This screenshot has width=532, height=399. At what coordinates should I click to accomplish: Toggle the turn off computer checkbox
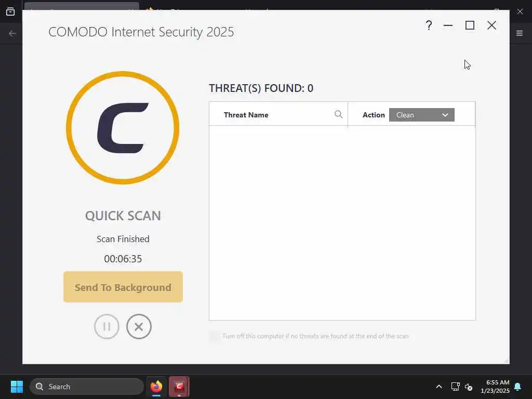(x=214, y=336)
